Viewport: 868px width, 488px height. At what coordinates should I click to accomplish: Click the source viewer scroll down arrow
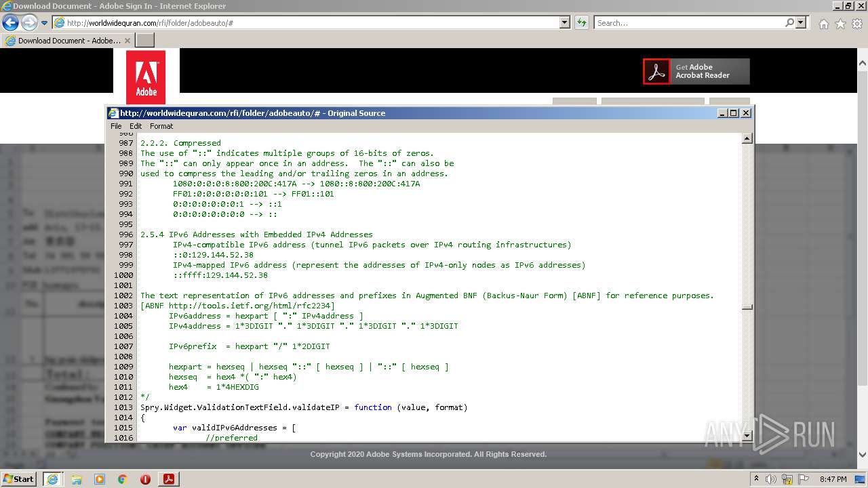pos(747,435)
